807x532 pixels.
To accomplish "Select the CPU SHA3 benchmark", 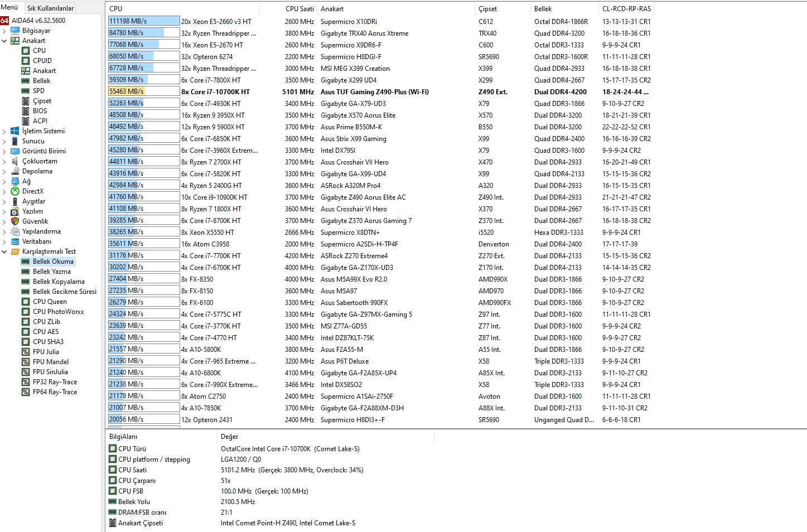I will tap(48, 342).
